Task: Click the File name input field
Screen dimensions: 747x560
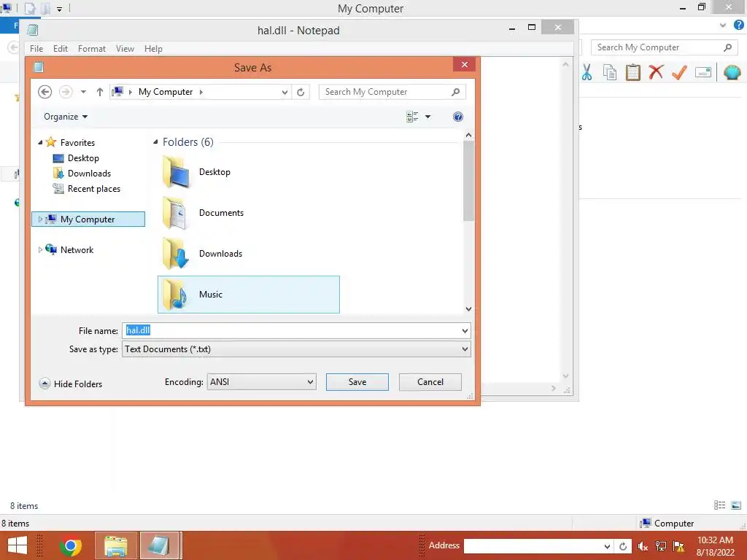Action: click(x=290, y=331)
